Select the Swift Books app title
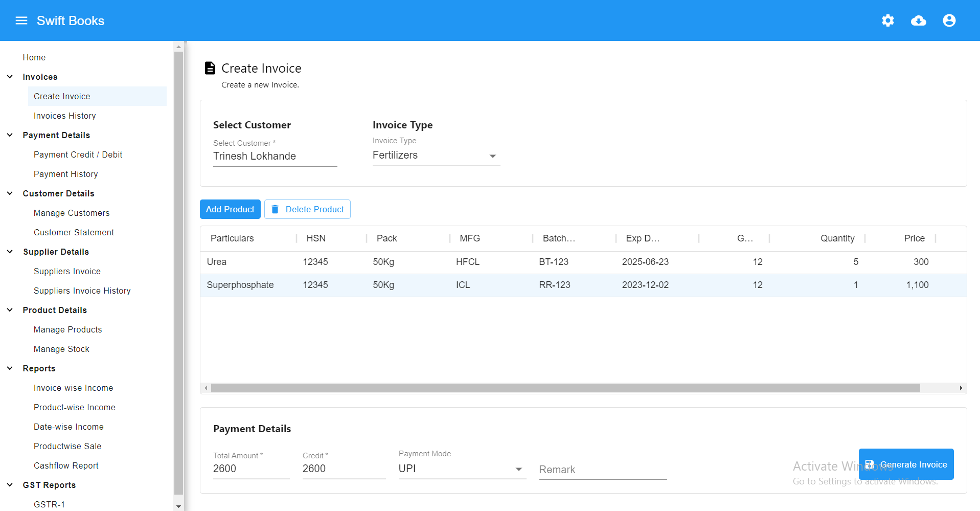Screen dimensions: 980x511 70,20
